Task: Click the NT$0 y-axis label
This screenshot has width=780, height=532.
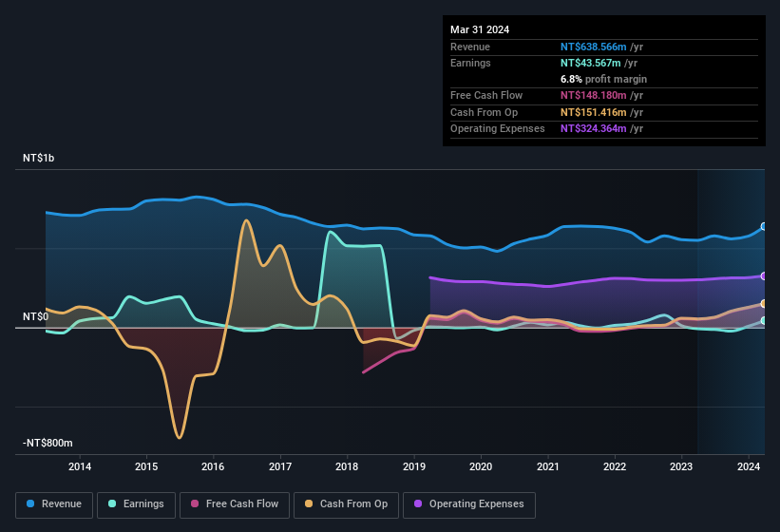Action: point(35,316)
